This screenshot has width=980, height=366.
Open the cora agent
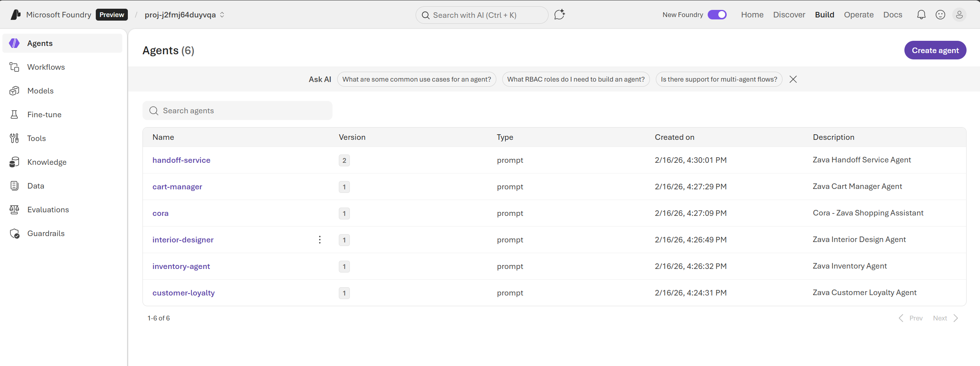(x=160, y=213)
